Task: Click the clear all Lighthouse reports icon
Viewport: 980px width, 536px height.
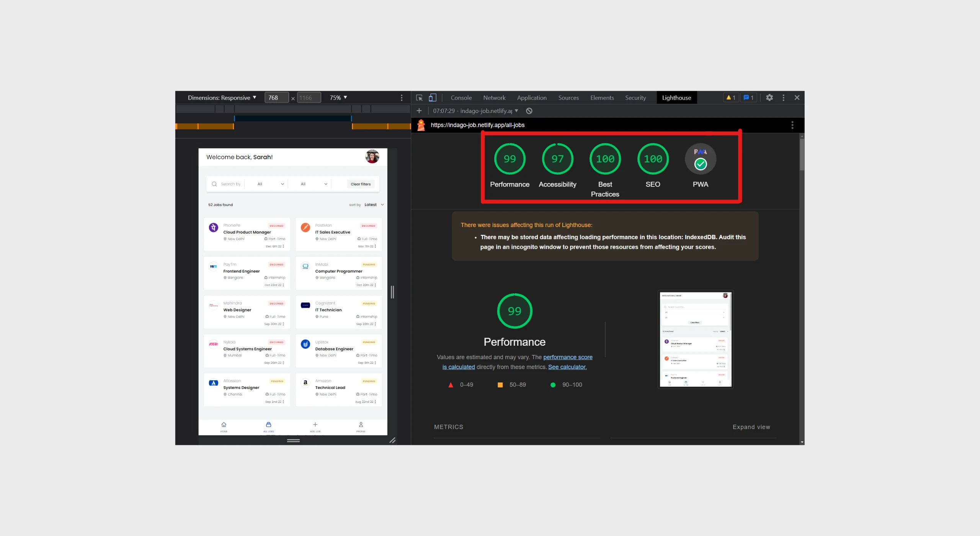Action: tap(529, 111)
